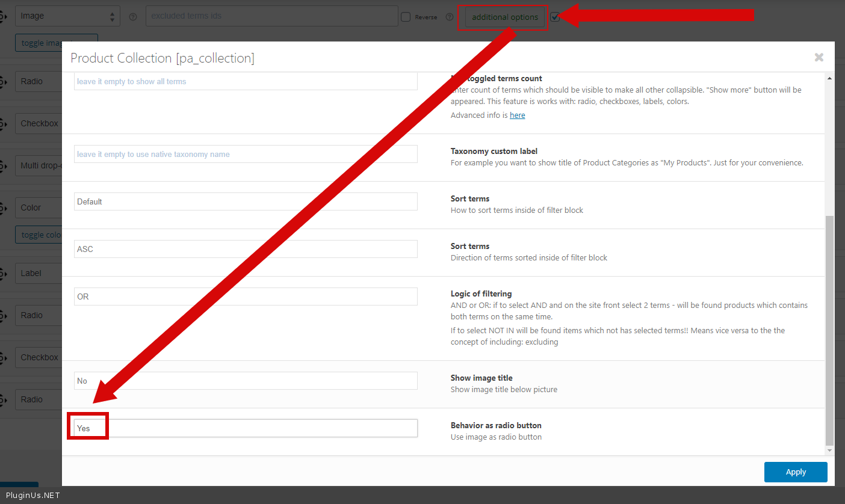The height and width of the screenshot is (504, 845).
Task: Click the Taxonomy custom label input field
Action: click(x=246, y=154)
